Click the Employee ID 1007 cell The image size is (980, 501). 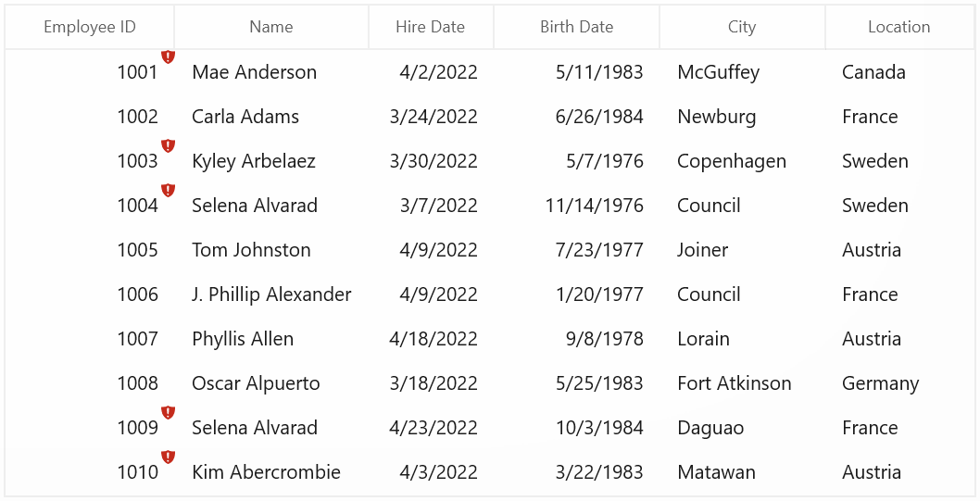coord(90,339)
